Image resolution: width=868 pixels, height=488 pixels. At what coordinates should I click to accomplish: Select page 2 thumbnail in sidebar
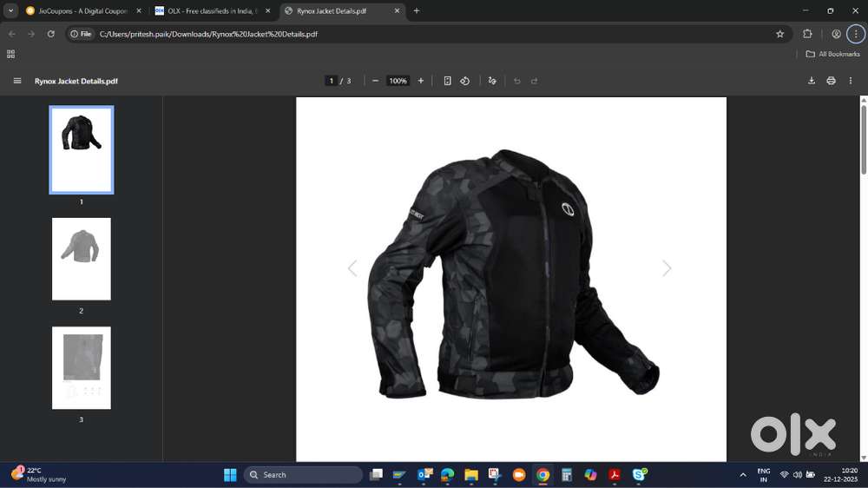82,259
